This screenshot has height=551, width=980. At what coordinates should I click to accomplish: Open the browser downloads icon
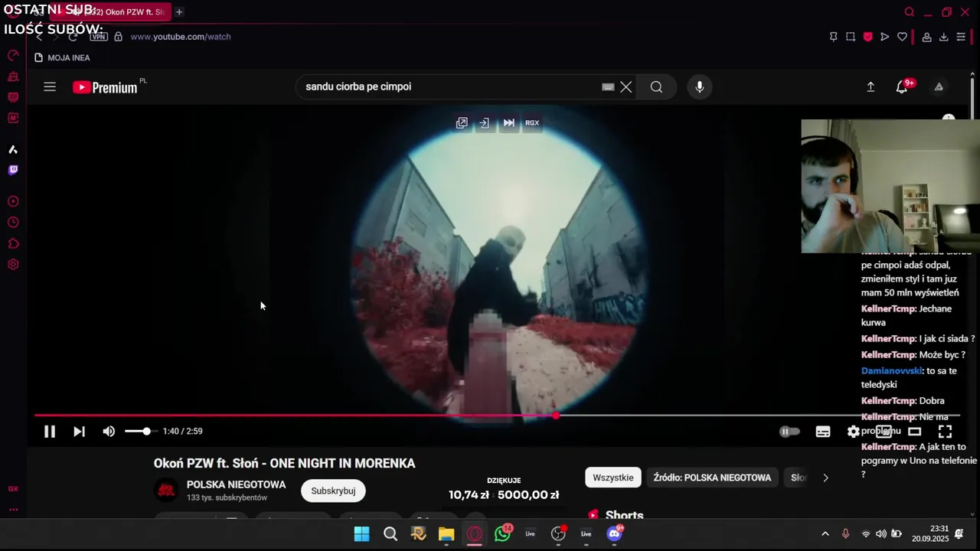click(x=943, y=37)
